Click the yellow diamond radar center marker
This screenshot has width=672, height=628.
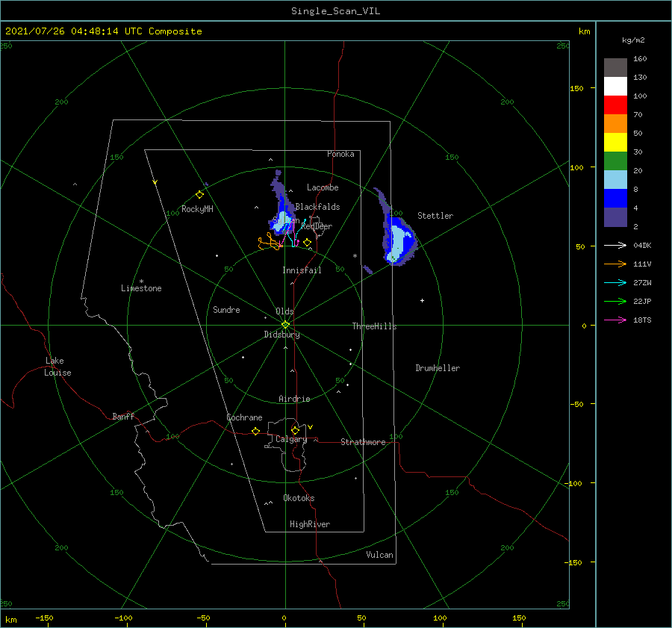click(x=285, y=325)
